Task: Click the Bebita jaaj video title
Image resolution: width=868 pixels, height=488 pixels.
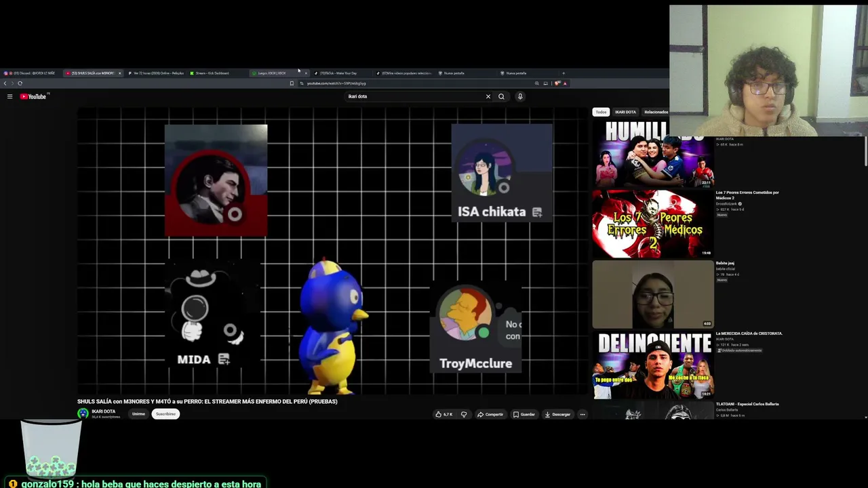Action: (725, 263)
